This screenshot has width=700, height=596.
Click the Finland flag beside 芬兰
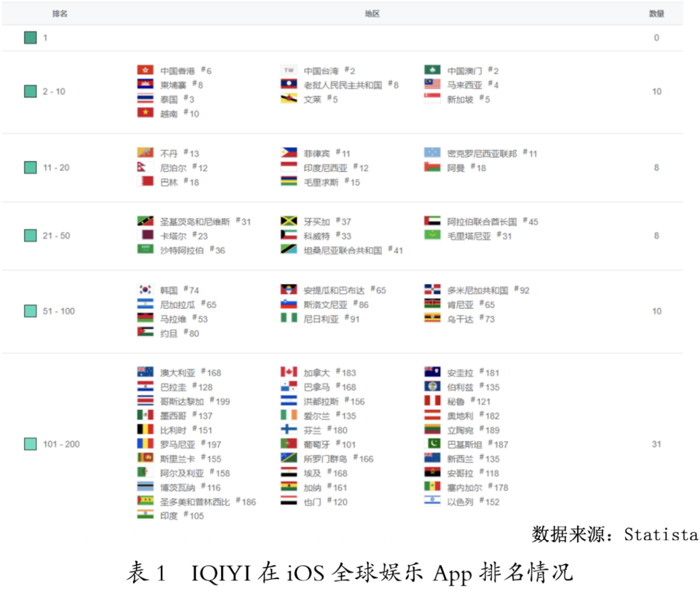tap(289, 430)
